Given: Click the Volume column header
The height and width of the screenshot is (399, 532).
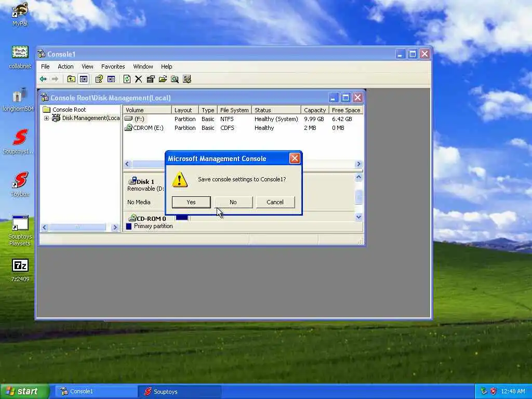Looking at the screenshot, I should point(147,110).
